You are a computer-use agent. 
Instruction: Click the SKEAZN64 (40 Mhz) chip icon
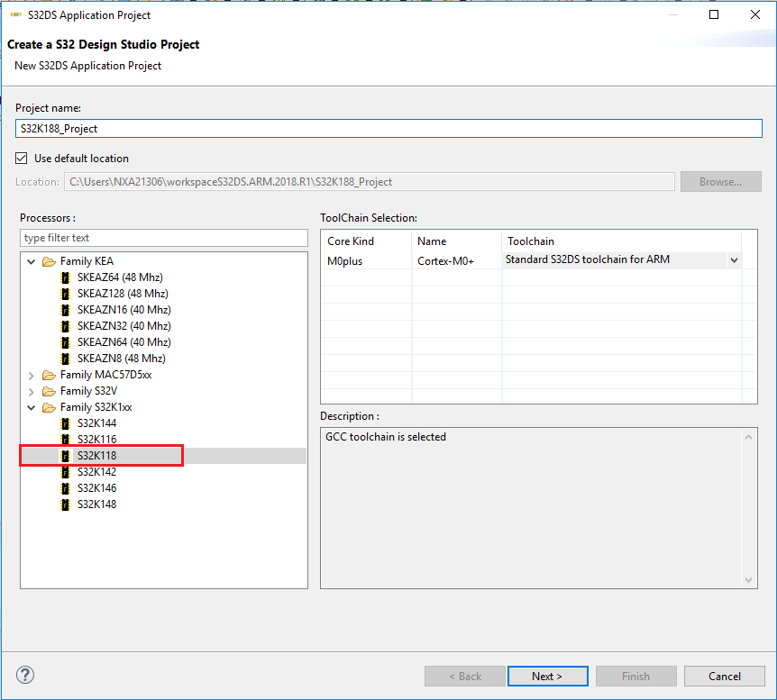pos(66,342)
